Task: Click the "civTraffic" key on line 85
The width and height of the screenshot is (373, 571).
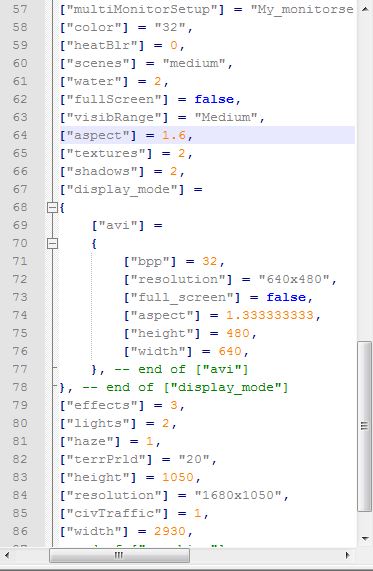Action: pyautogui.click(x=114, y=513)
